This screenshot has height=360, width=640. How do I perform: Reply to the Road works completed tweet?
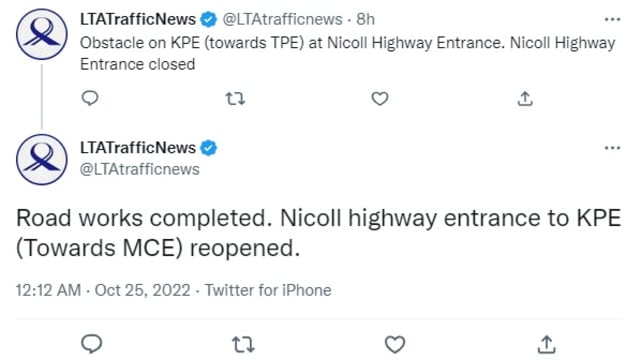point(91,344)
